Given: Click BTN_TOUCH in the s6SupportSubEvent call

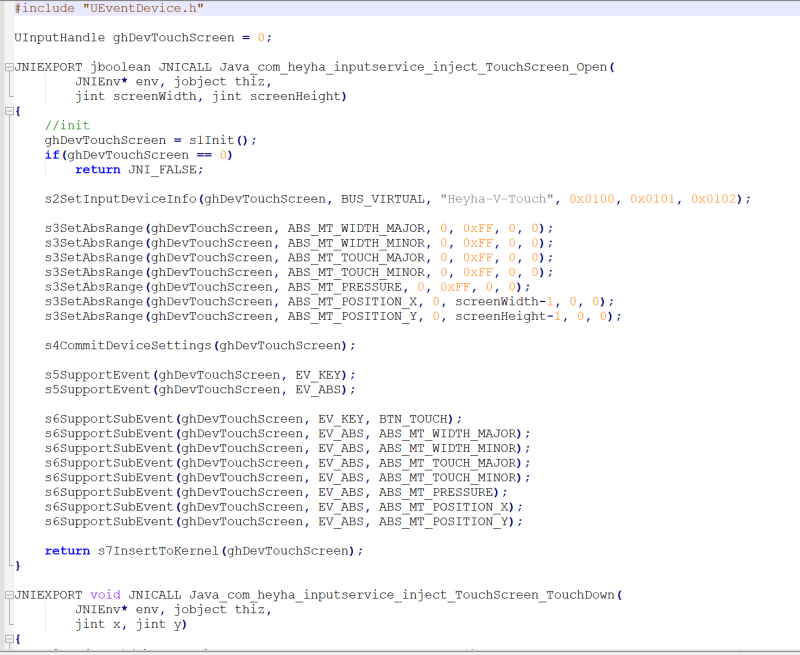Looking at the screenshot, I should coord(413,419).
